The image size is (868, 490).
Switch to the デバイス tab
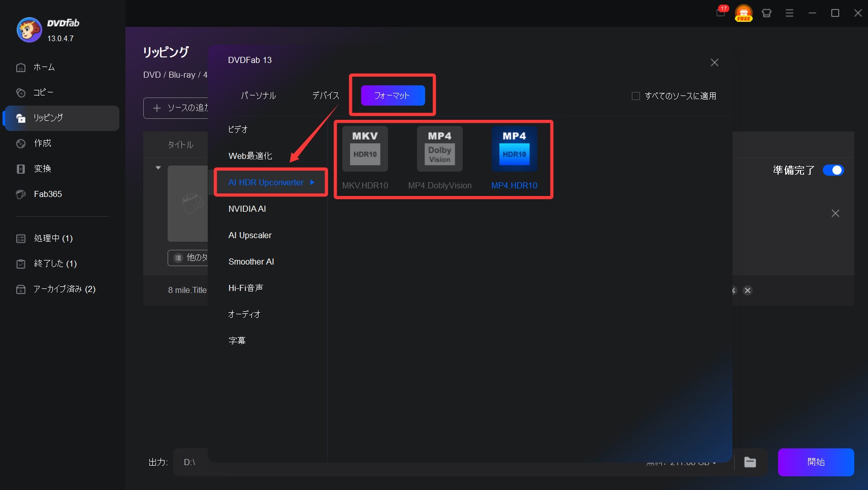(326, 95)
